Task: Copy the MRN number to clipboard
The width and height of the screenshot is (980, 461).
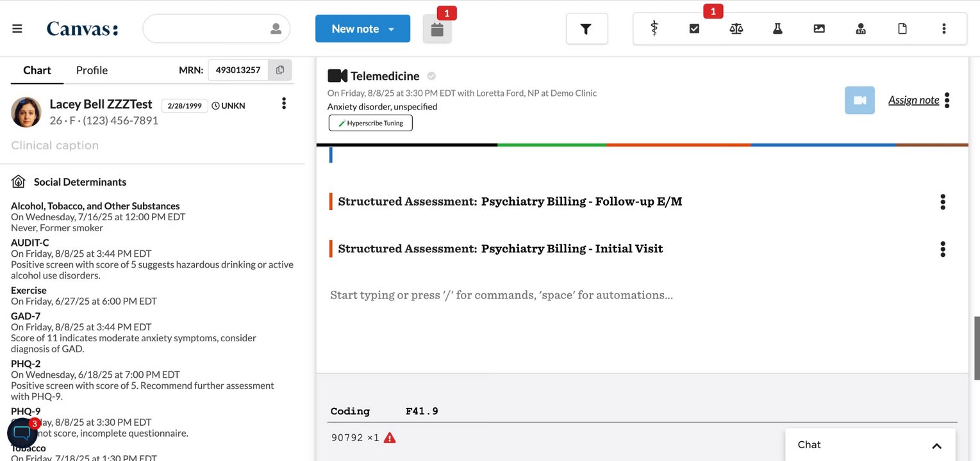Action: tap(280, 70)
